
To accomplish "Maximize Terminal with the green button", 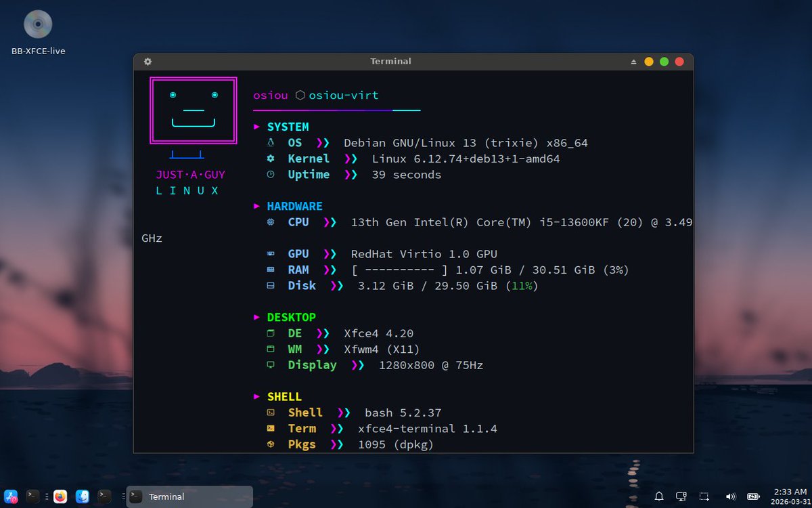I will 664,62.
